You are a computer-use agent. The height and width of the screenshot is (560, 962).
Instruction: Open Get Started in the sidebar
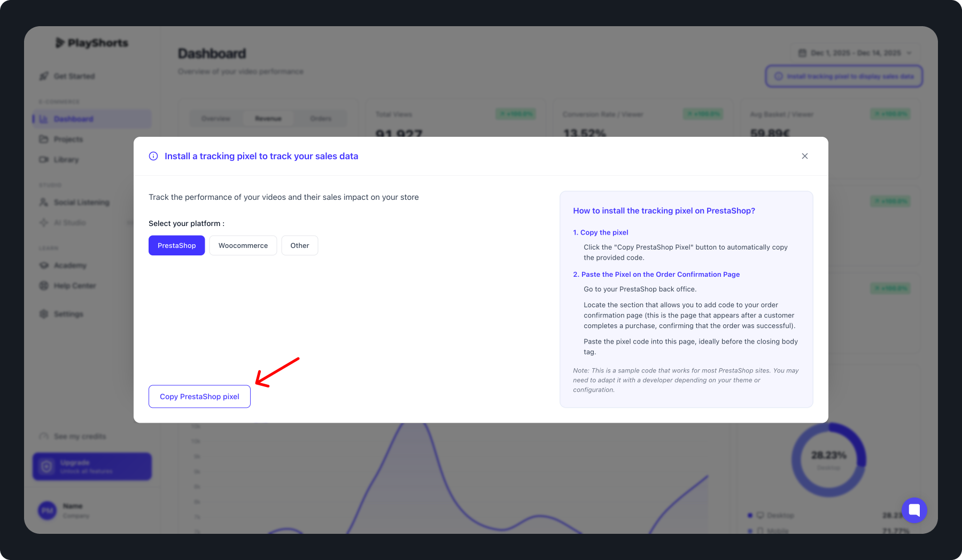74,76
